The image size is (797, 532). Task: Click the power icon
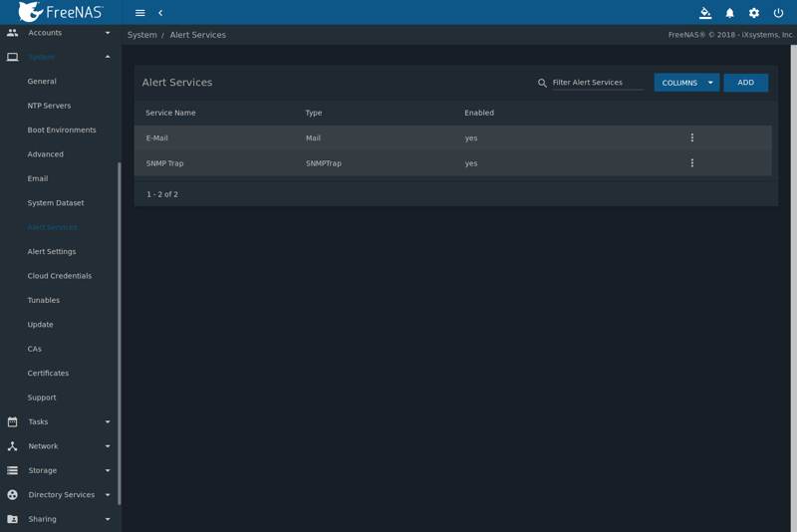778,13
